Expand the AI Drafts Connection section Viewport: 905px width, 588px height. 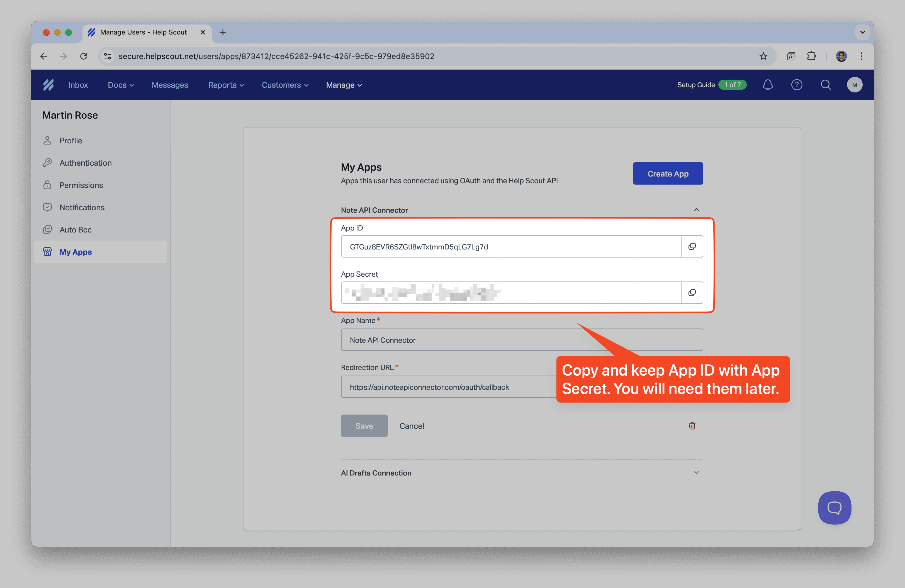(696, 472)
